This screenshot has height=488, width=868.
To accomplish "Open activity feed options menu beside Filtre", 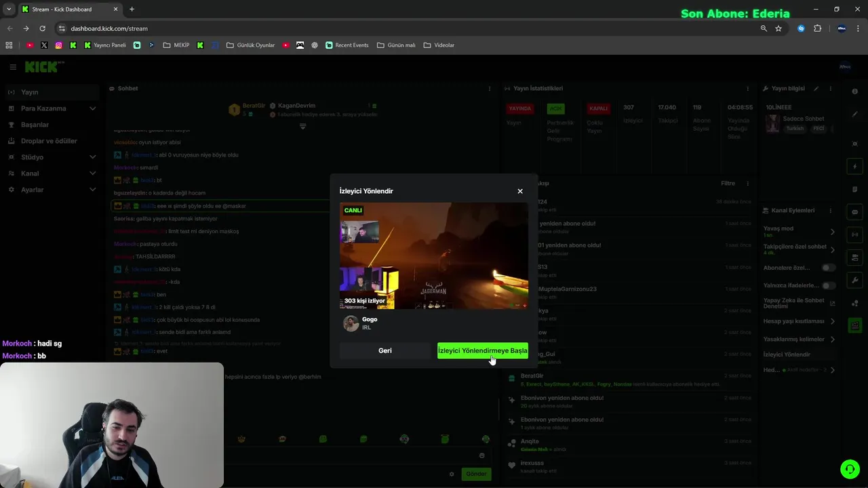I will (748, 184).
